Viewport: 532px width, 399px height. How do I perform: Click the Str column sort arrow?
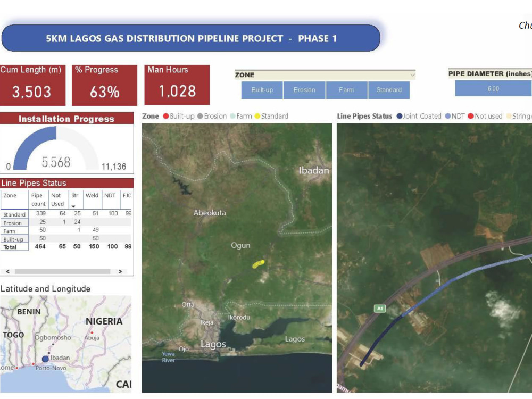pyautogui.click(x=73, y=206)
